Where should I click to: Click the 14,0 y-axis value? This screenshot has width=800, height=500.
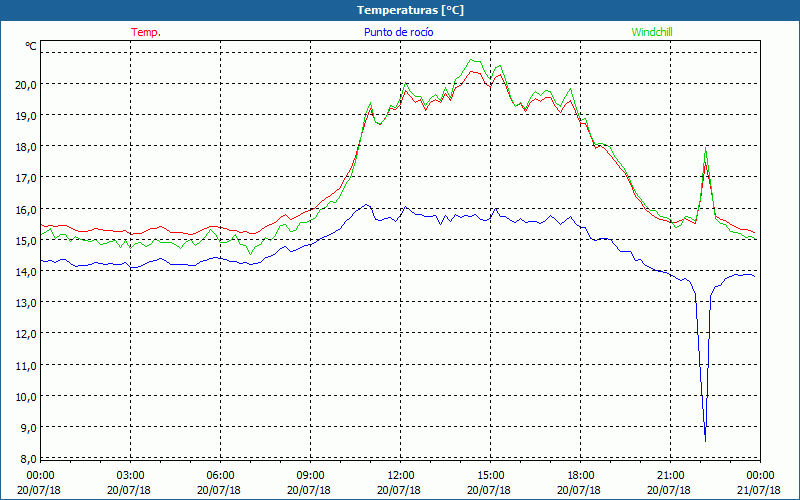[26, 272]
